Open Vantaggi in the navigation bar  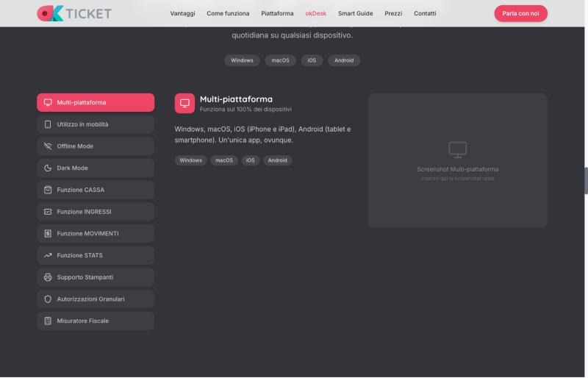tap(182, 13)
